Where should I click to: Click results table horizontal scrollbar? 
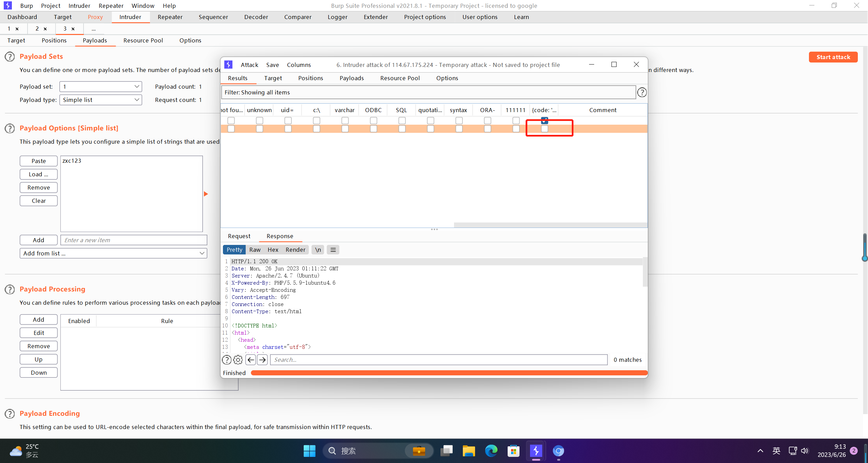(x=550, y=225)
